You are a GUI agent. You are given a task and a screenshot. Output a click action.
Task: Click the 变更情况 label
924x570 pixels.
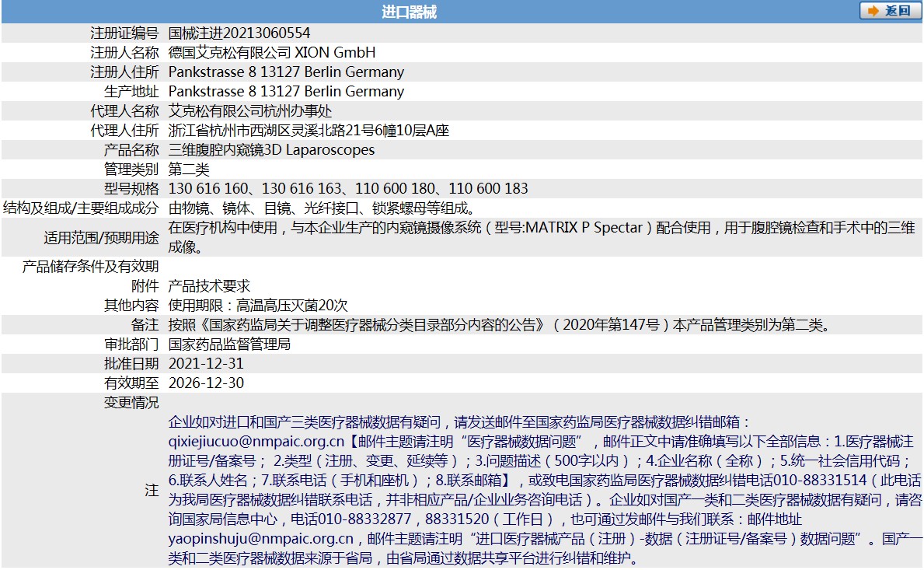click(x=131, y=403)
